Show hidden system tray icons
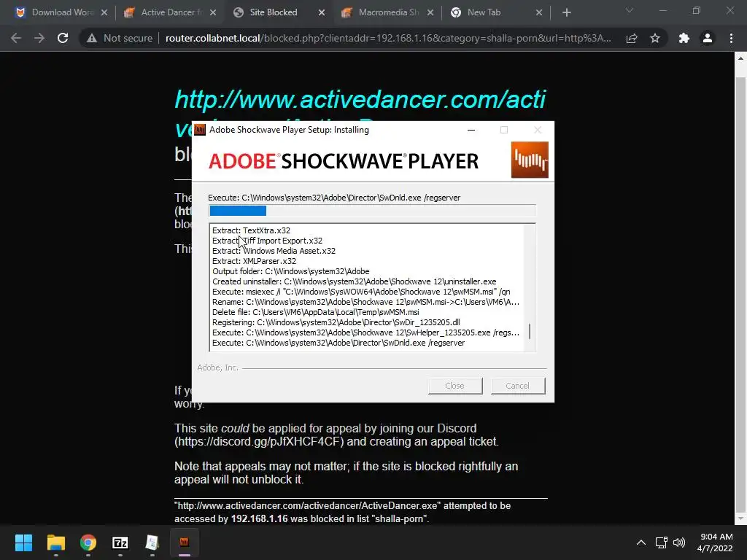 (x=641, y=542)
